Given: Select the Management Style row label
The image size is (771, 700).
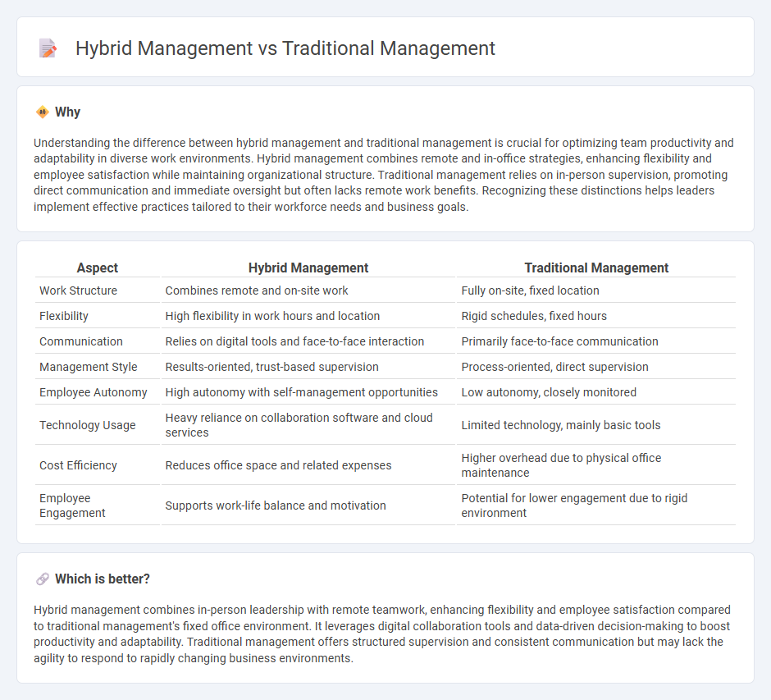Looking at the screenshot, I should [89, 367].
